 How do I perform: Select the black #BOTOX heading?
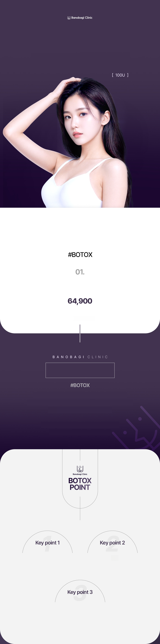point(80,255)
